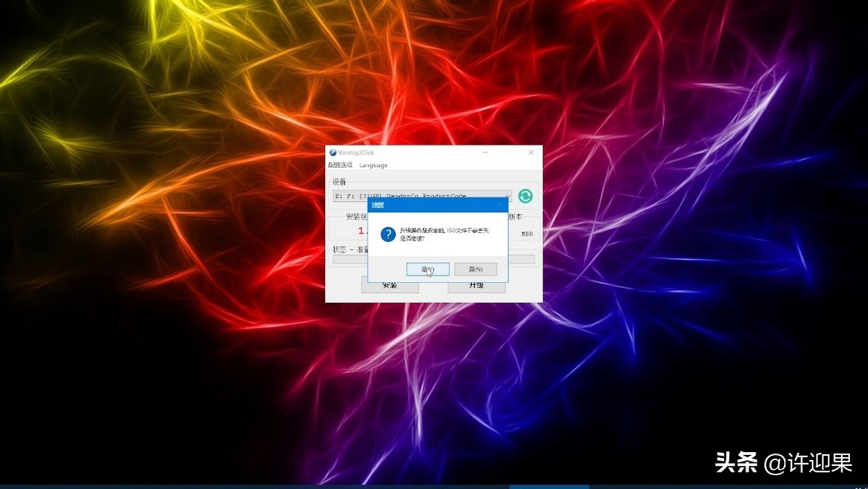Close the confirmation dialog with its X
868x489 pixels.
point(499,205)
